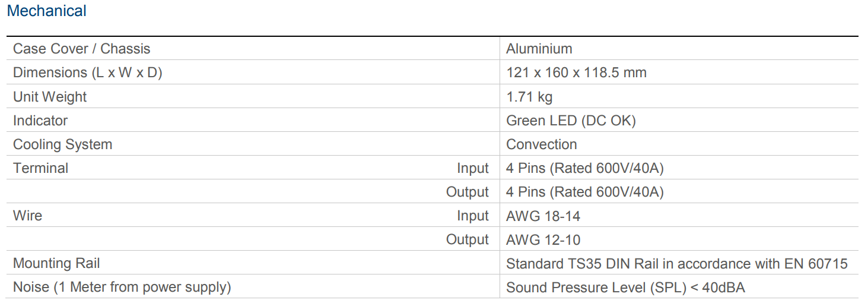Click the Green LED (DC OK) value

pos(570,121)
